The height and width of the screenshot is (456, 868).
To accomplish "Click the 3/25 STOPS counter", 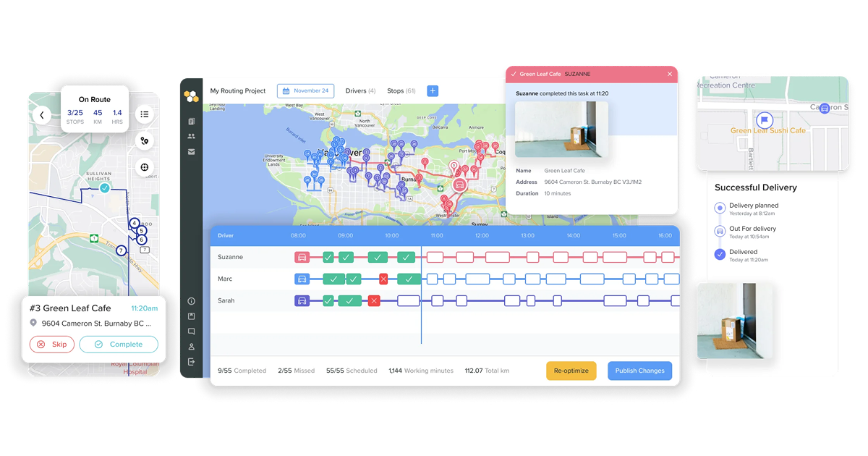I will [x=75, y=117].
